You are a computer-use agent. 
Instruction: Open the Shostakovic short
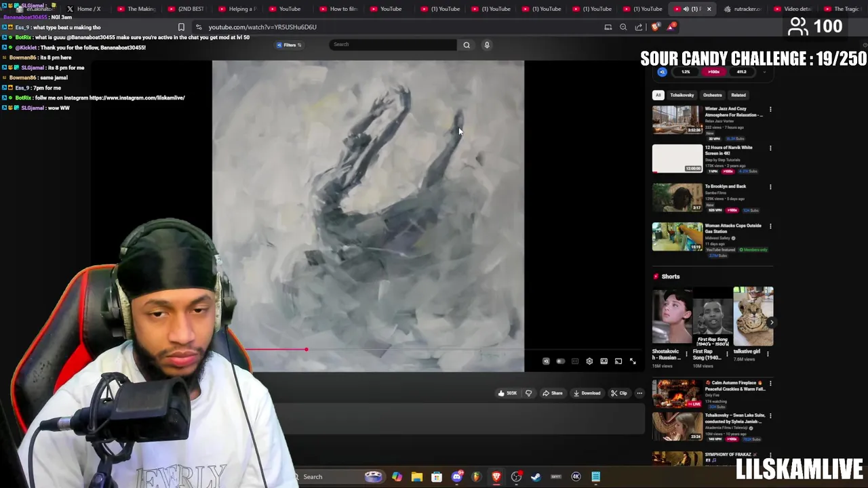672,317
